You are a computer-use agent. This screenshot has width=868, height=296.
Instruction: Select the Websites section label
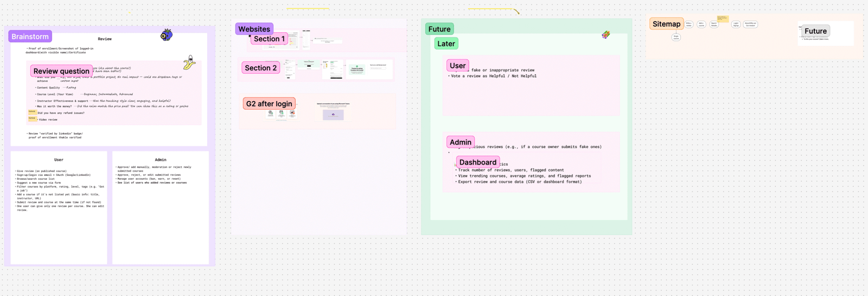[x=254, y=29]
